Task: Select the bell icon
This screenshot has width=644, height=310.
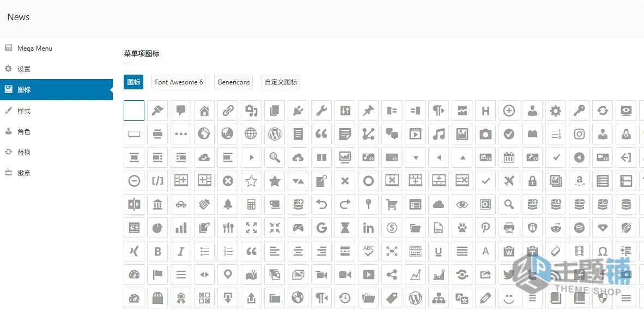Action: 228,204
